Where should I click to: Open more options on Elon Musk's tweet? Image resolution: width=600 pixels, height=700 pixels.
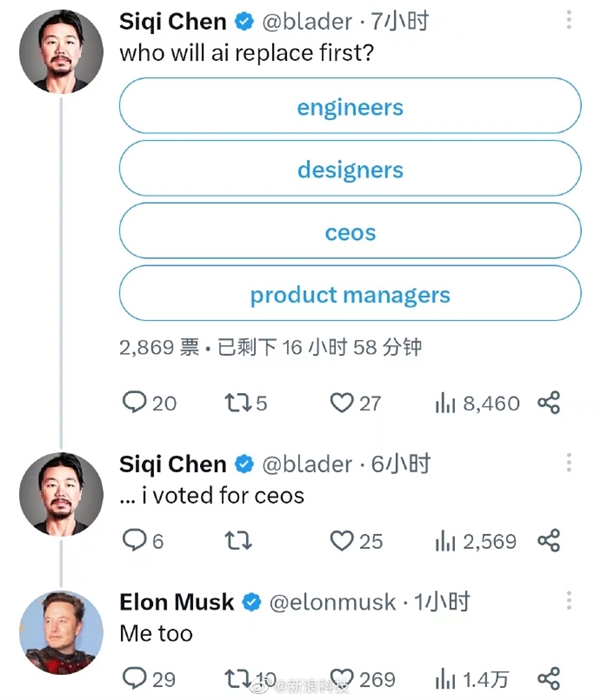tap(569, 600)
